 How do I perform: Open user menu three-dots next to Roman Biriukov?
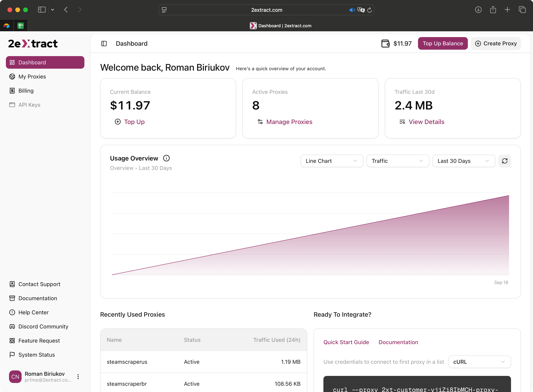[x=78, y=377]
